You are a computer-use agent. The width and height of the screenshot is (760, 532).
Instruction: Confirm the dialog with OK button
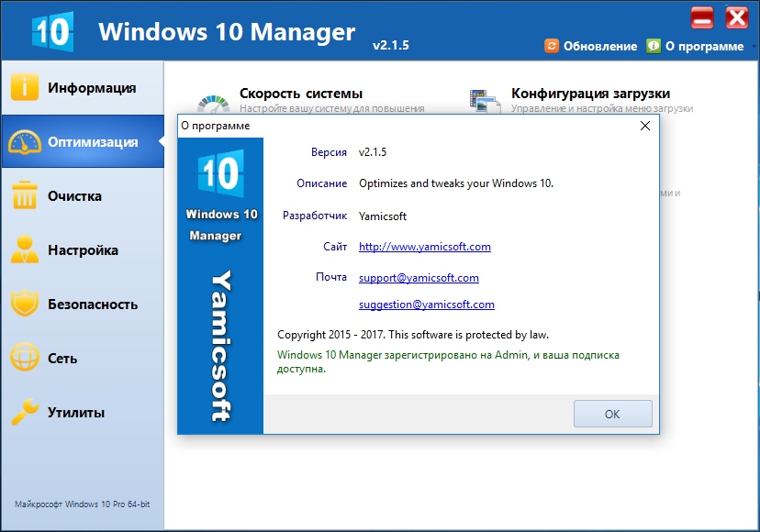click(612, 414)
